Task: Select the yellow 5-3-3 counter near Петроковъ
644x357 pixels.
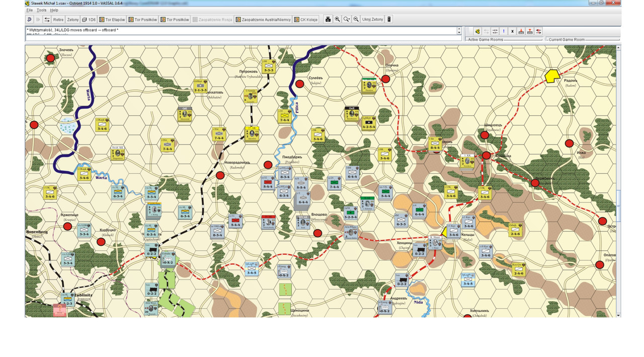Action: point(268,66)
